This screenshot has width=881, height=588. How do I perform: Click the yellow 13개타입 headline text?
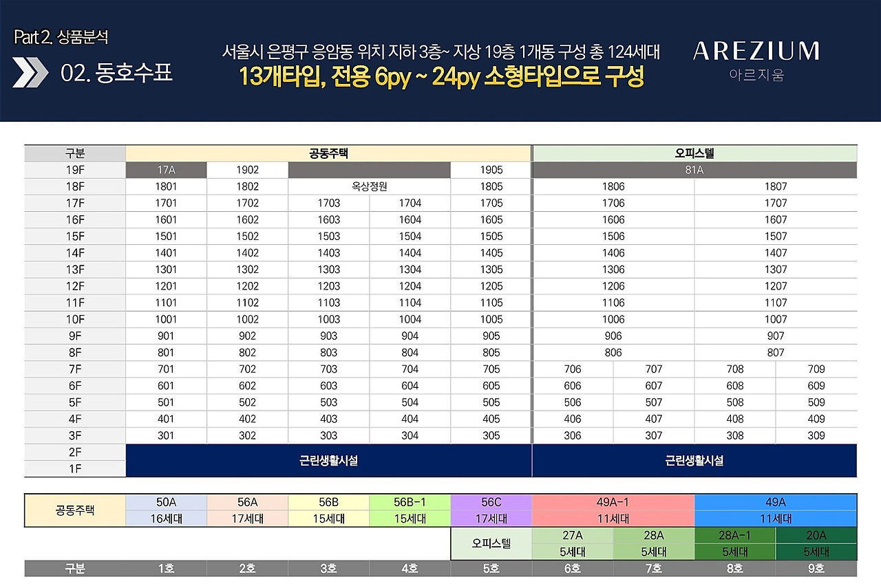[440, 77]
